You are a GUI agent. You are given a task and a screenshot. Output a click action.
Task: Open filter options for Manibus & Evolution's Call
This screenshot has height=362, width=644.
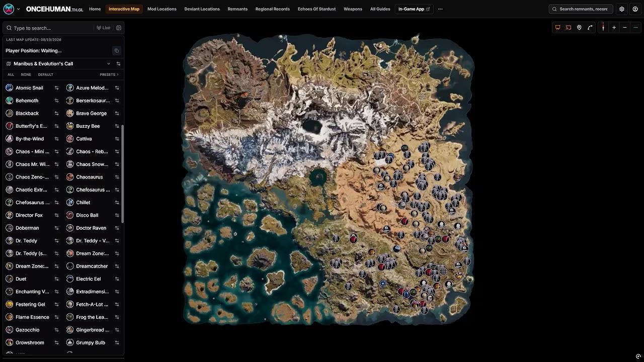tap(118, 64)
